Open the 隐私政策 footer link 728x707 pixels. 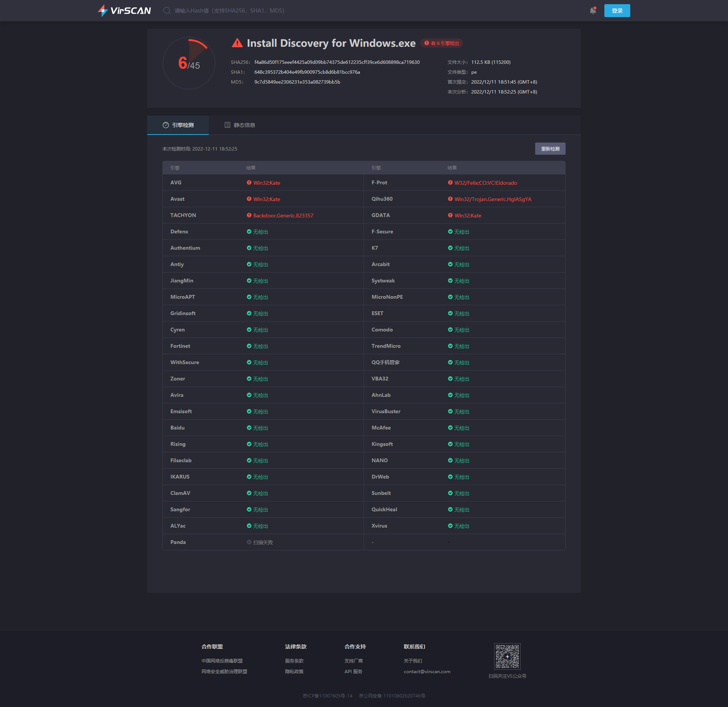294,671
